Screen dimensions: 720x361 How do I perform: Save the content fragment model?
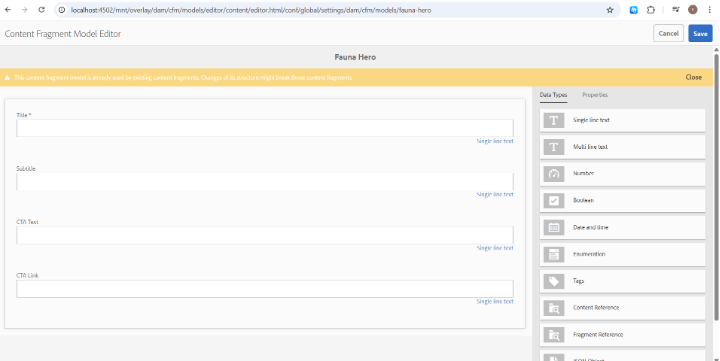pyautogui.click(x=700, y=34)
